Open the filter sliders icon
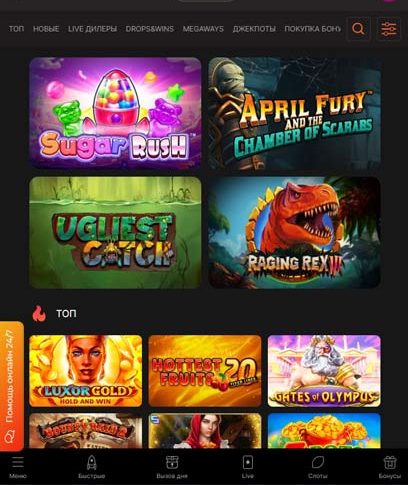This screenshot has height=485, width=408. (x=388, y=29)
